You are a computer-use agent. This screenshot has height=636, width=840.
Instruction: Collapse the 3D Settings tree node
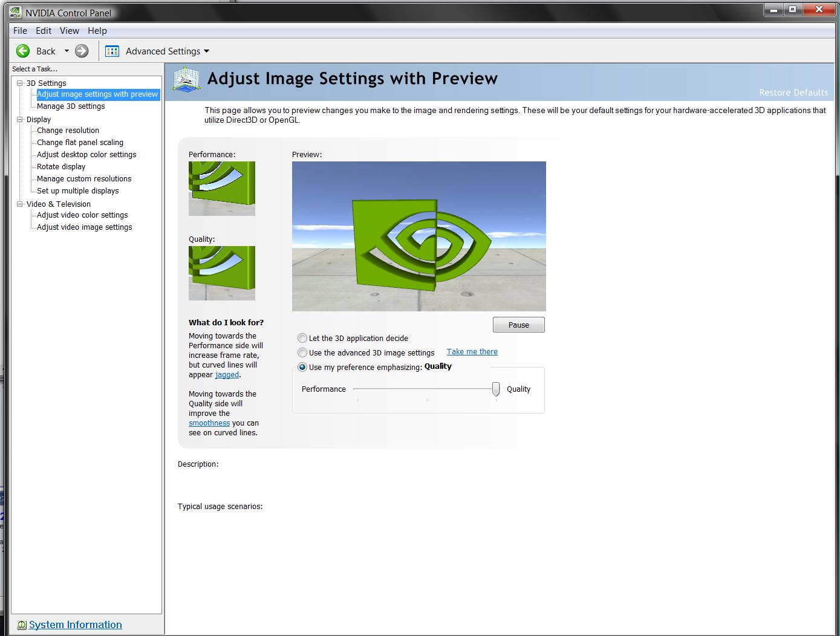[x=20, y=83]
